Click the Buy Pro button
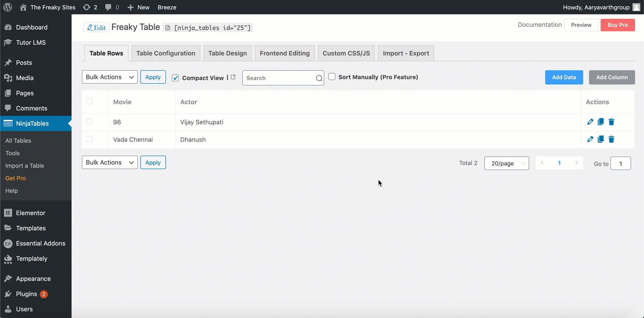 [618, 25]
